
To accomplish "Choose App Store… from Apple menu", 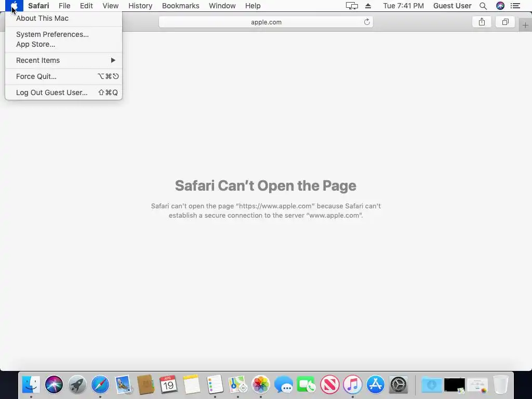I will [x=63, y=44].
